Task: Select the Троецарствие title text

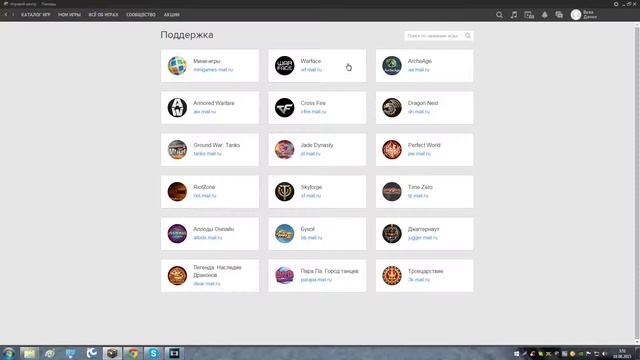Action: coord(425,271)
